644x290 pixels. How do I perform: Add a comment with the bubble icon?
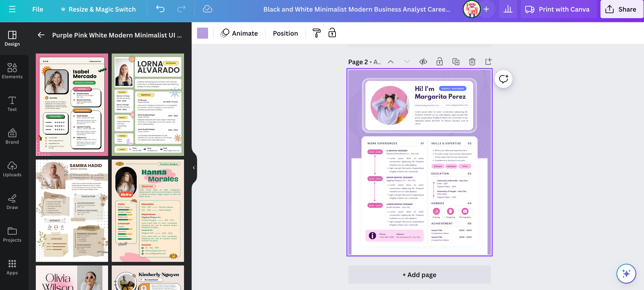(x=504, y=79)
